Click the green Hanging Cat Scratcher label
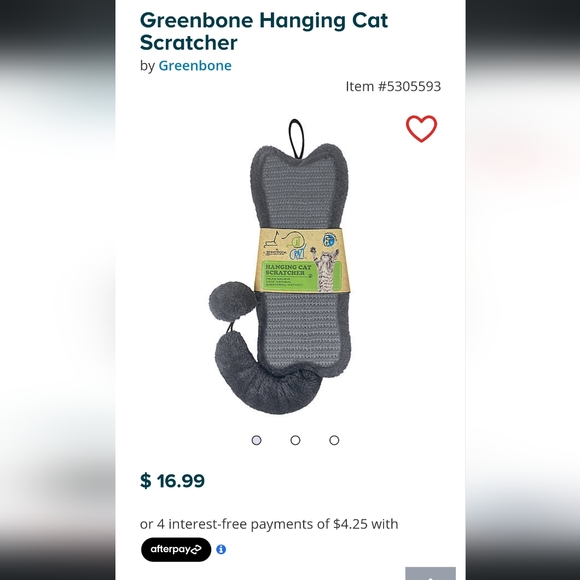 click(x=287, y=275)
